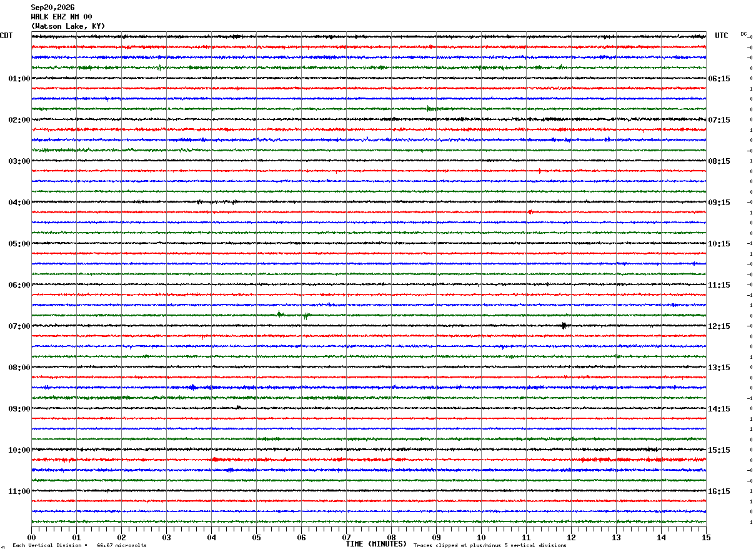Click the UTC timezone label
The image size is (756, 554).
point(722,36)
